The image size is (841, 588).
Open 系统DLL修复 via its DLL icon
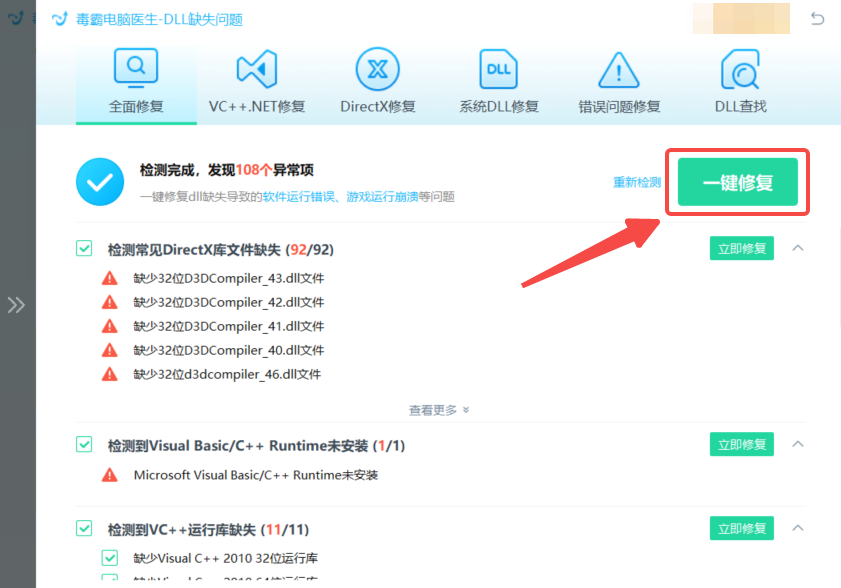point(498,70)
